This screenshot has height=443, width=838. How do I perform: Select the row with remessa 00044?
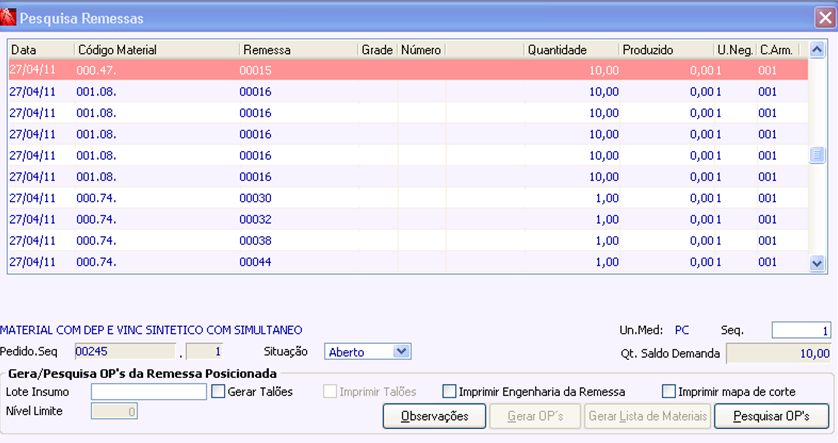pos(408,262)
